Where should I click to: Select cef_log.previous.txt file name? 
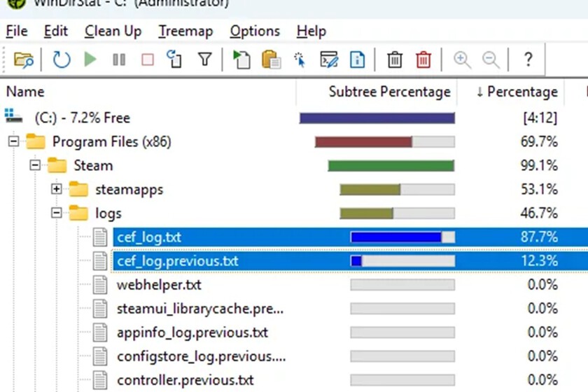click(x=177, y=261)
